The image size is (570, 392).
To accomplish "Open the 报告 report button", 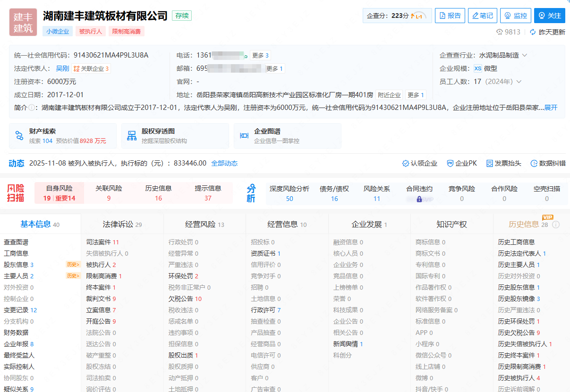I will coord(450,16).
